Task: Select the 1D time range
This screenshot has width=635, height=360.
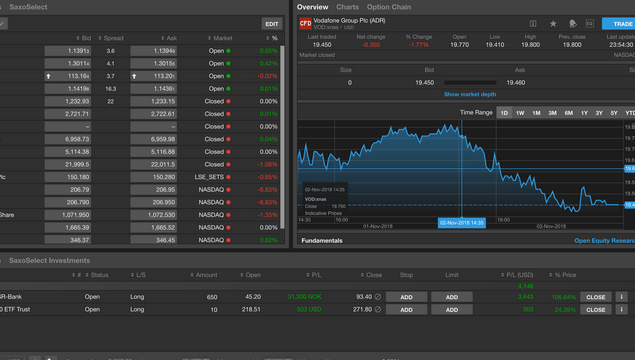Action: point(504,113)
